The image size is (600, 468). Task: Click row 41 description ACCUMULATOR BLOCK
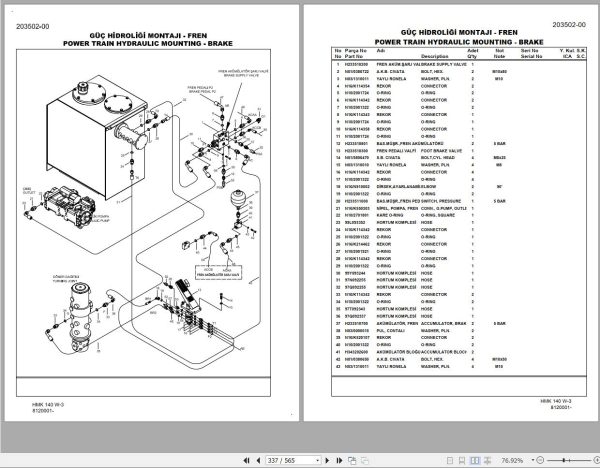pos(443,352)
